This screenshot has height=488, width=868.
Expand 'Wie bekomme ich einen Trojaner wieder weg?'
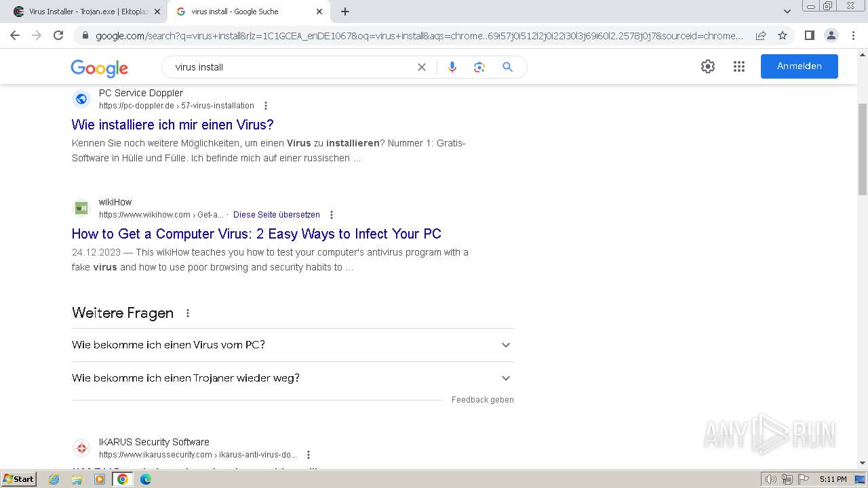click(x=293, y=378)
